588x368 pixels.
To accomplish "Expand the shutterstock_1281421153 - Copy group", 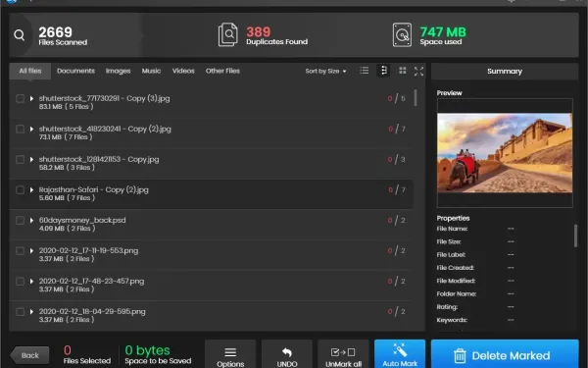I will point(32,159).
